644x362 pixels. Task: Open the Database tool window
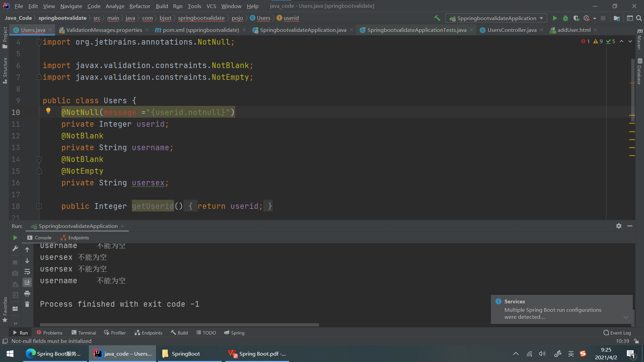coord(640,71)
